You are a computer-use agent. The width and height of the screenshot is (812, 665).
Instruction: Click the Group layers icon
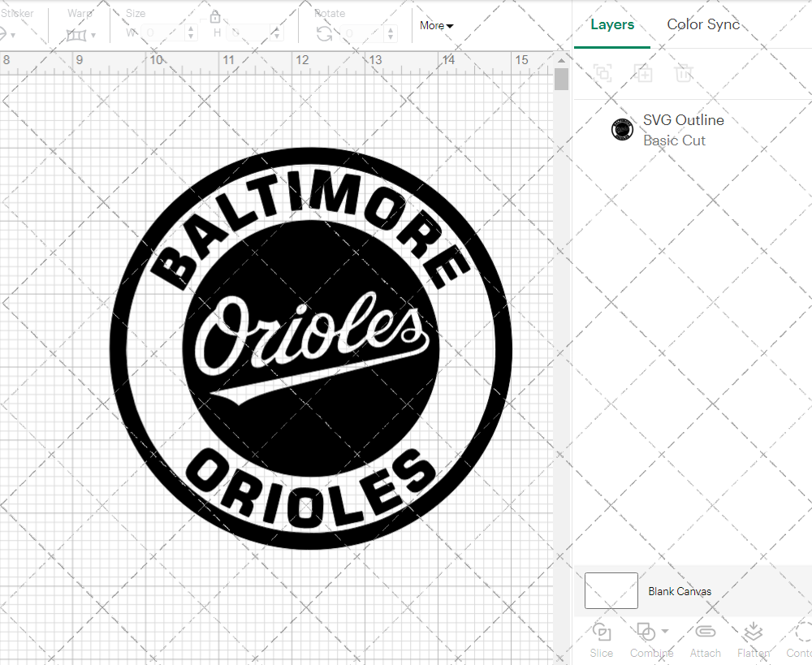(603, 73)
